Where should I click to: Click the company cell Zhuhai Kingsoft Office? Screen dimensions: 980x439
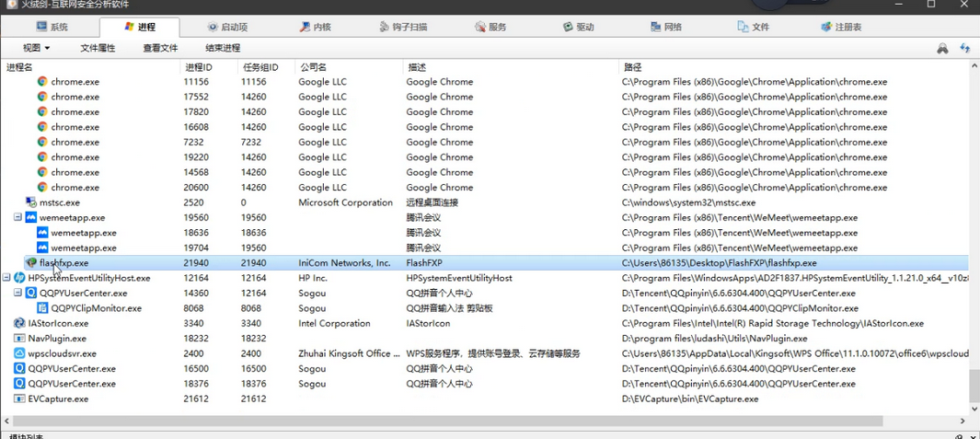pos(349,354)
